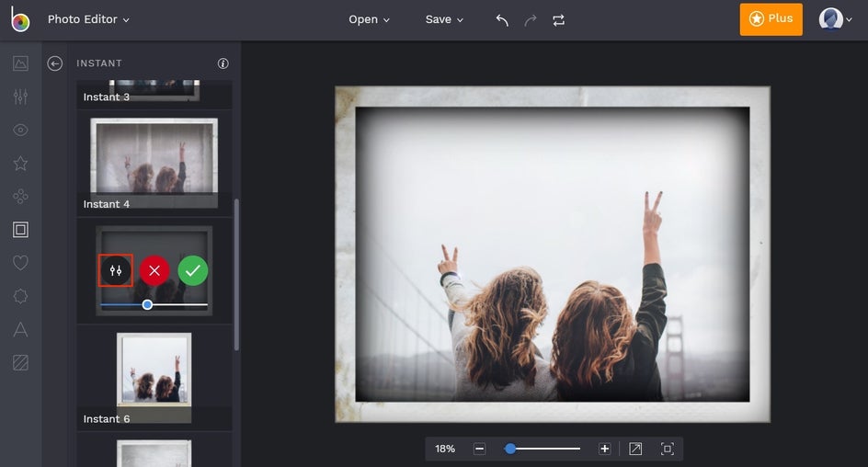Open the Overlays badge sidebar icon
The image size is (868, 467).
20,296
